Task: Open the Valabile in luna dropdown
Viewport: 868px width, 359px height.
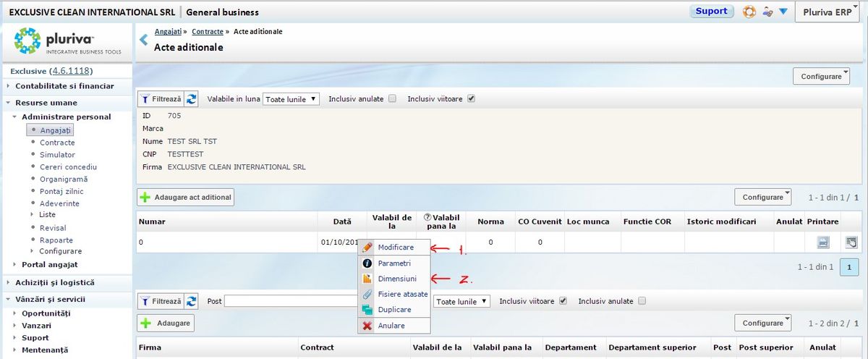Action: point(291,99)
